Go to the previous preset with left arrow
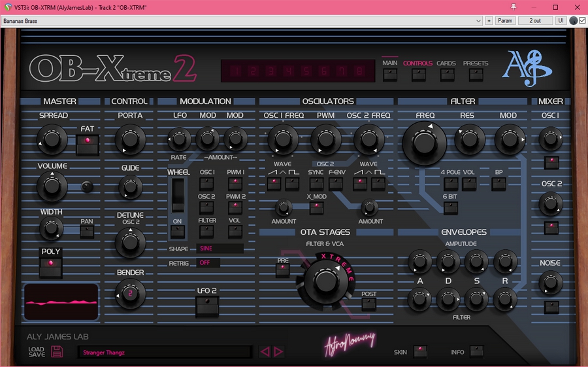 [265, 352]
